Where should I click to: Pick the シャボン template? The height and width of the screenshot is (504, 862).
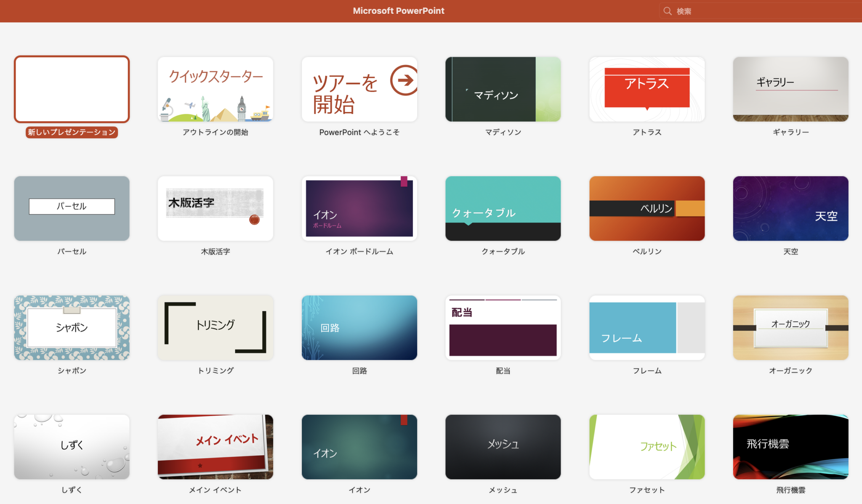71,328
